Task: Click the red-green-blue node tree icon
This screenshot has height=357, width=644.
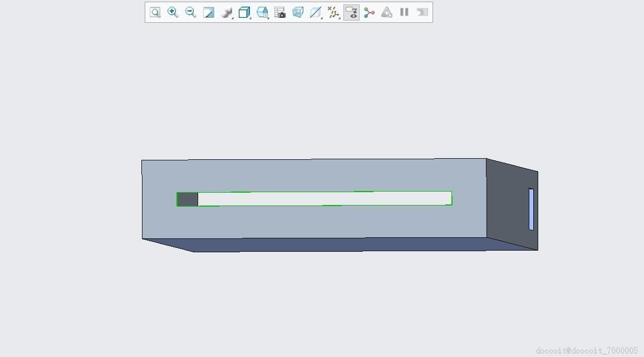Action: tap(369, 12)
